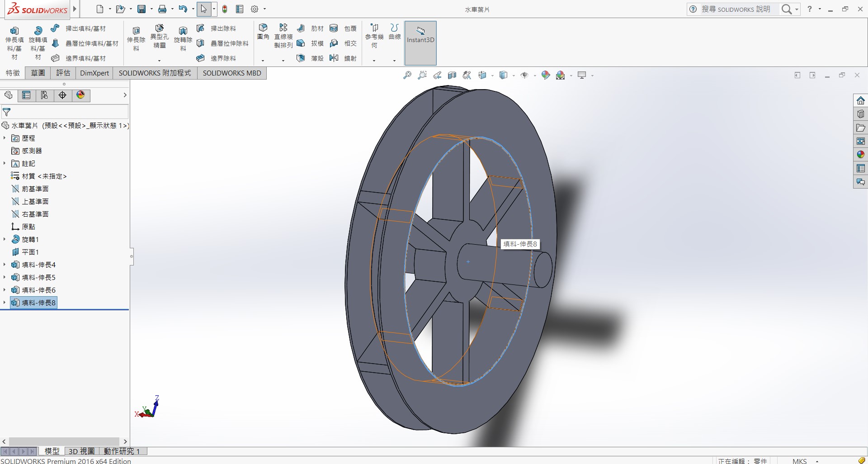Open the ConfigurationManager tab

click(44, 95)
